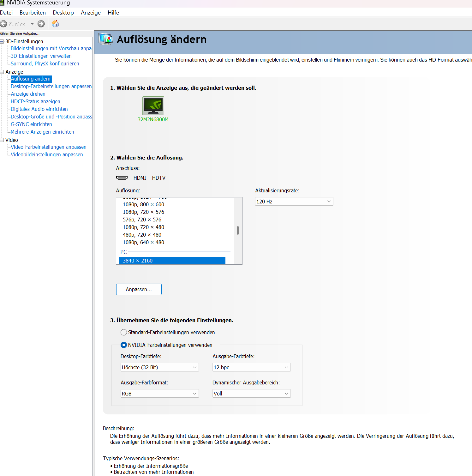Screen dimensions: 472x476
Task: Open Desktop-Größe und -Position anpassen
Action: click(x=51, y=117)
